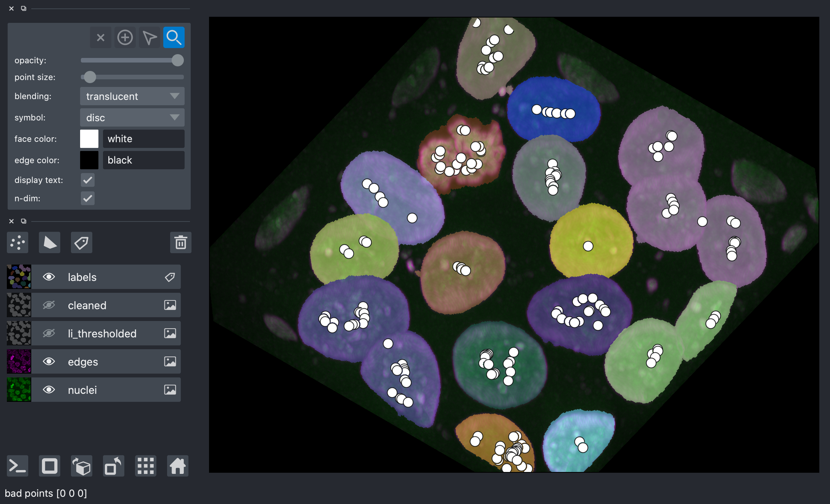Open the console terminal button
Viewport: 830px width, 504px height.
pos(18,466)
